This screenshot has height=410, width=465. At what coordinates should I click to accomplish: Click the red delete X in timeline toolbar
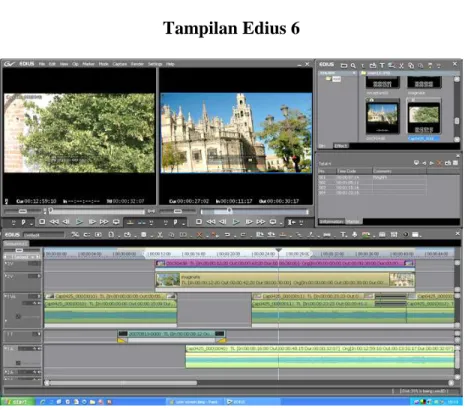199,235
